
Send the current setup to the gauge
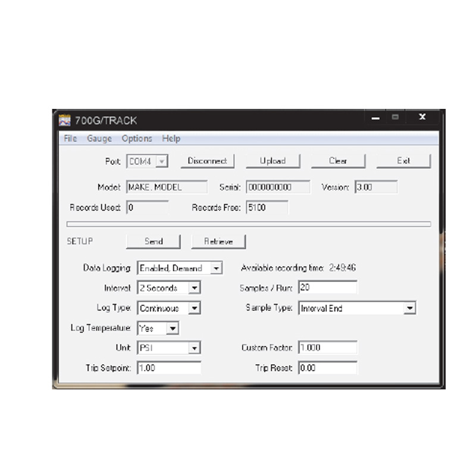coord(153,241)
